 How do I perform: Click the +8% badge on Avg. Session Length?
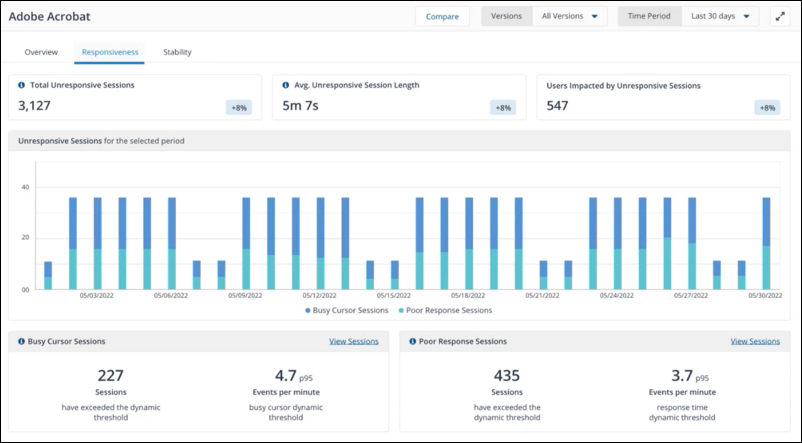pos(503,107)
